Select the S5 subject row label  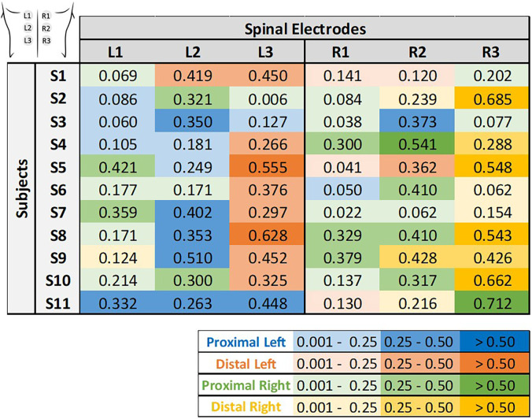(57, 167)
